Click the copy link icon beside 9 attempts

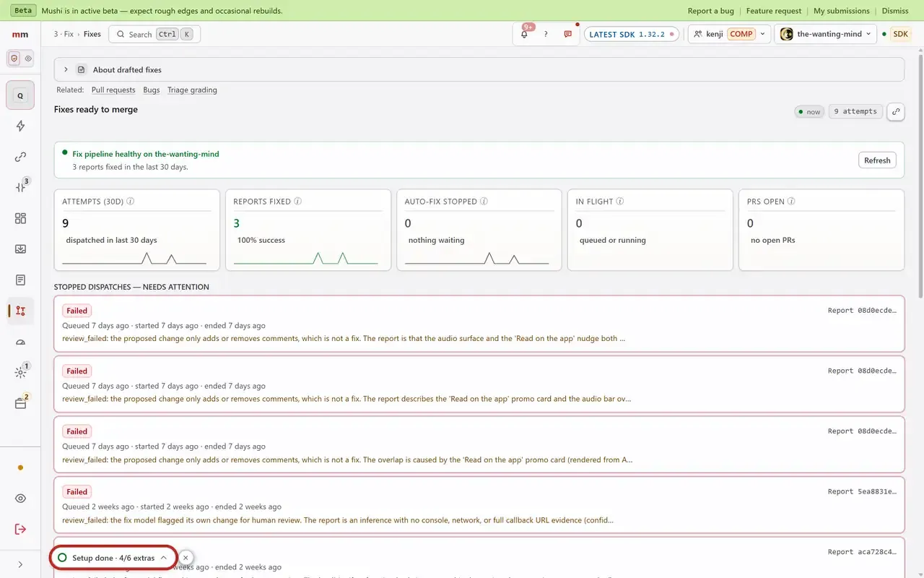pyautogui.click(x=896, y=111)
